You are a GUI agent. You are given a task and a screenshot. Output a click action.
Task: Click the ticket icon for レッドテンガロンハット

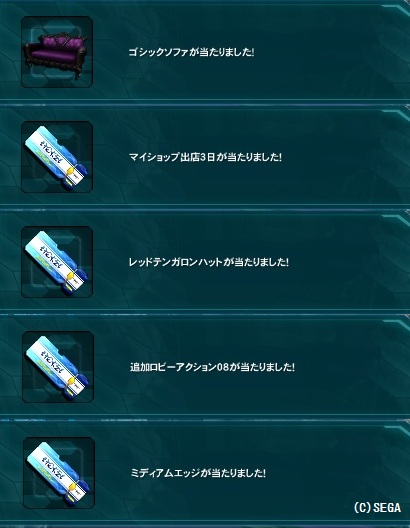point(57,262)
